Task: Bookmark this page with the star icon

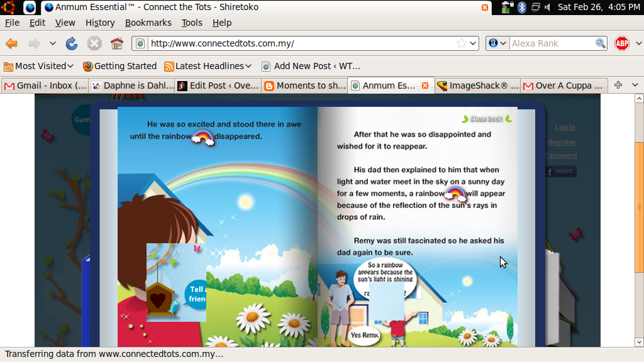Action: tap(462, 43)
